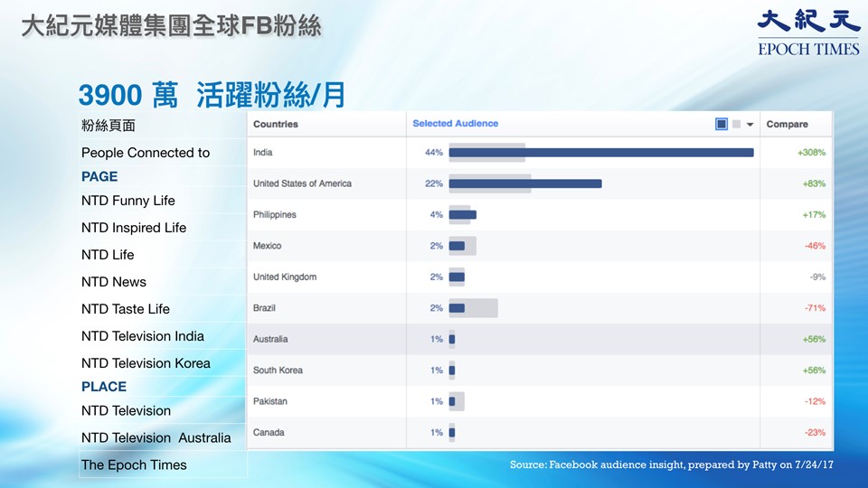Click the +308% compare value
The image size is (868, 488).
[x=811, y=152]
